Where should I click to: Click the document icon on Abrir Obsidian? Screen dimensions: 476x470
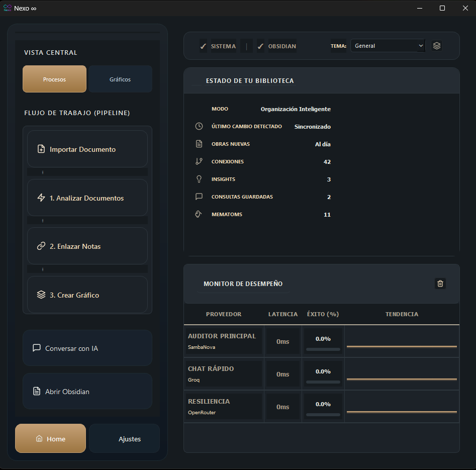(37, 391)
